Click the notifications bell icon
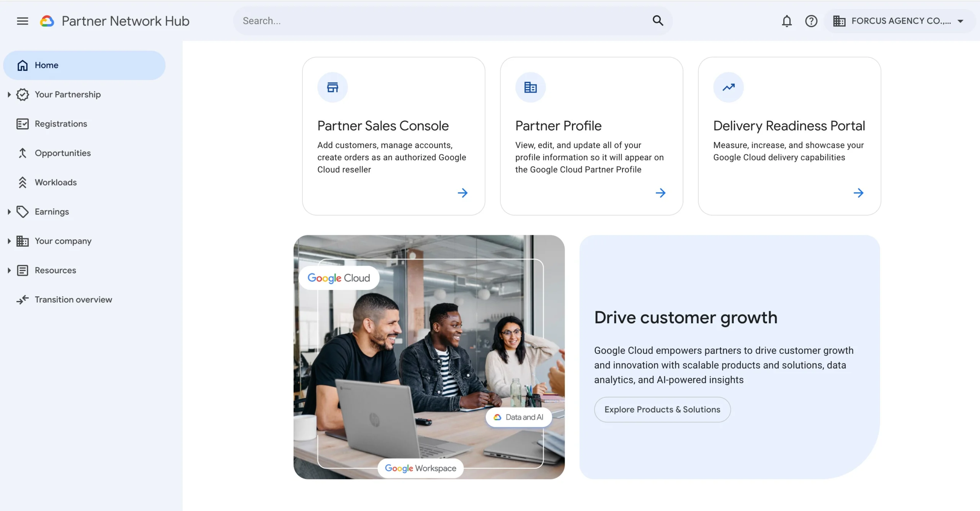 click(786, 21)
